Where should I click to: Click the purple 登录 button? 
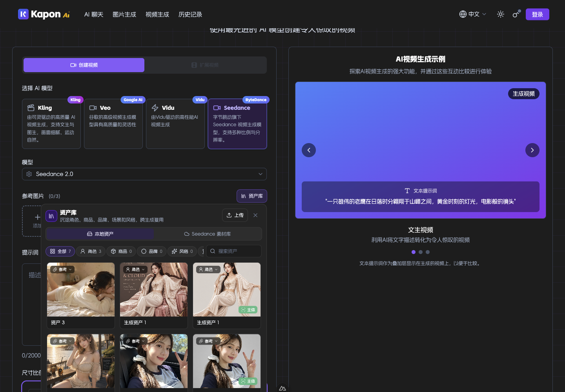tap(538, 15)
